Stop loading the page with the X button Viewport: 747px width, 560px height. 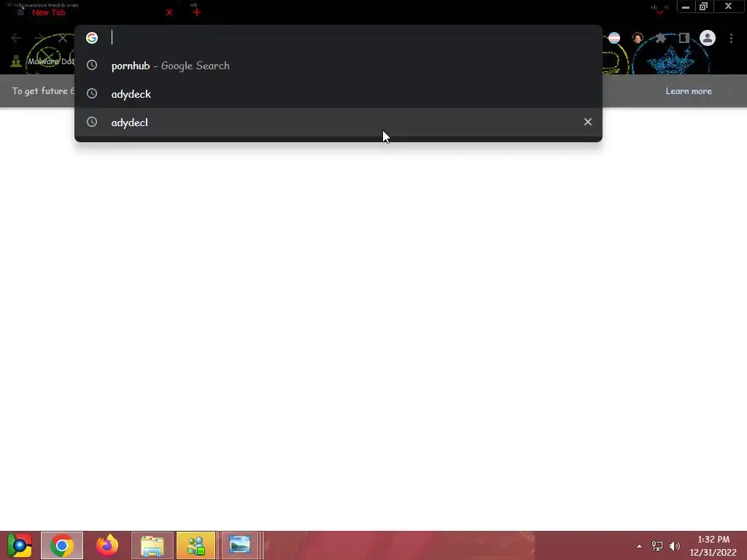tap(63, 38)
